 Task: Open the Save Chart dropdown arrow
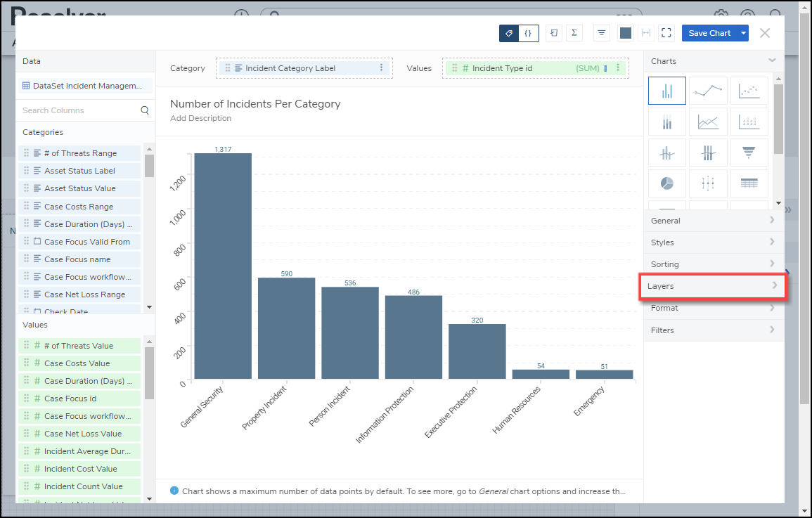[743, 33]
